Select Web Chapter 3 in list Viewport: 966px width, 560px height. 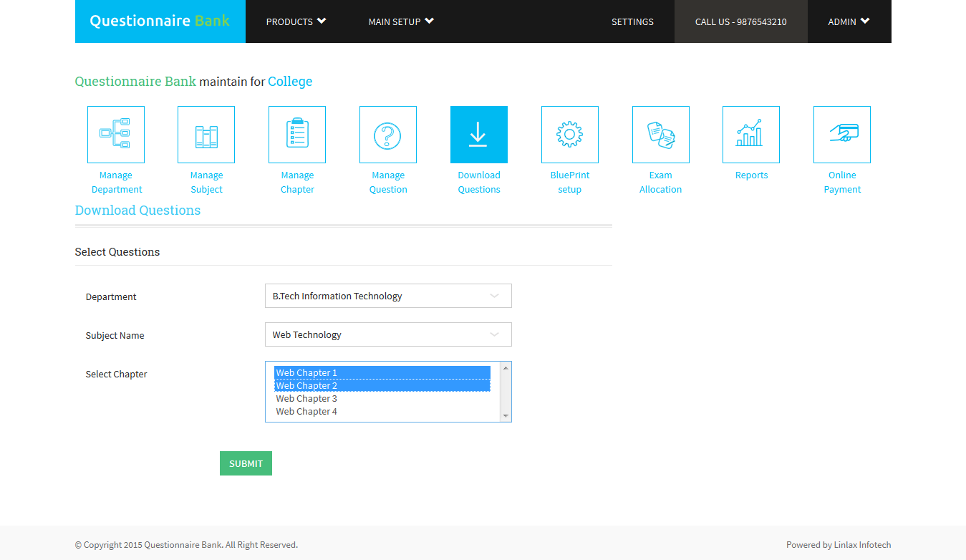[x=382, y=398]
